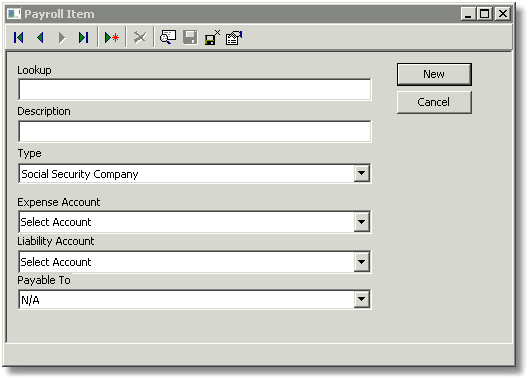Minimize the Payroll Item window

[x=468, y=14]
